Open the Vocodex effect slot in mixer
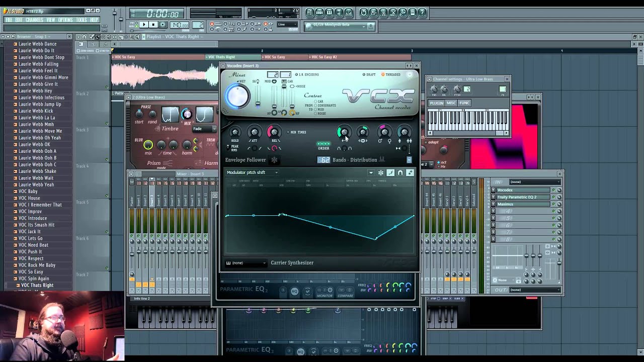This screenshot has width=644, height=362. 523,190
